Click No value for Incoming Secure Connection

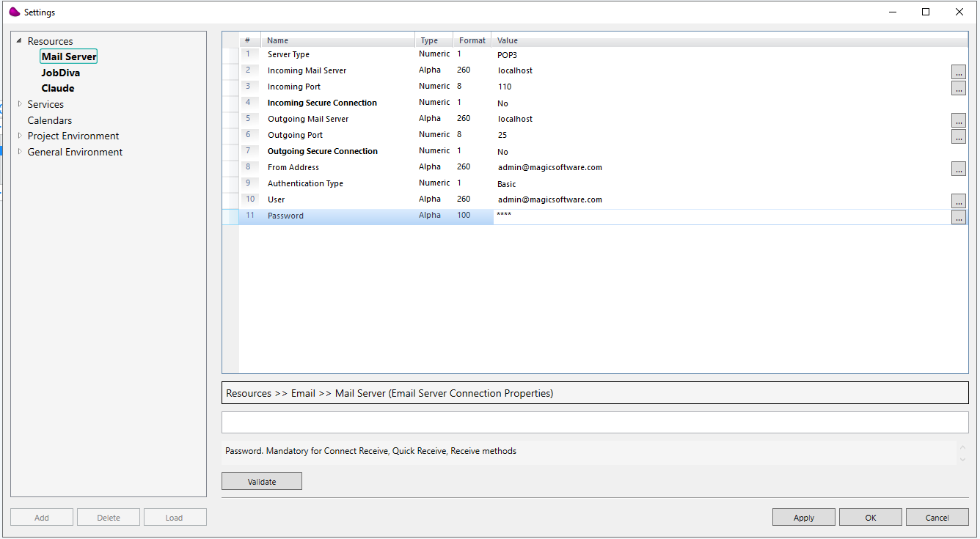point(502,103)
